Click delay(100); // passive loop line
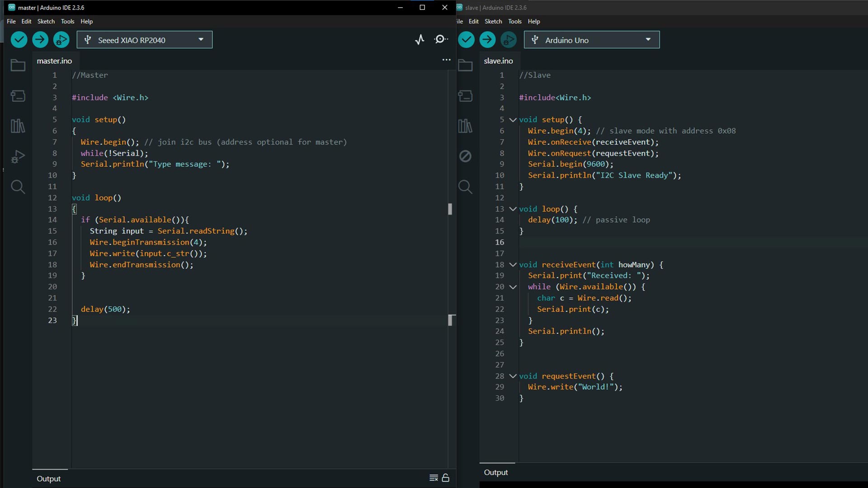Image resolution: width=868 pixels, height=488 pixels. 589,220
